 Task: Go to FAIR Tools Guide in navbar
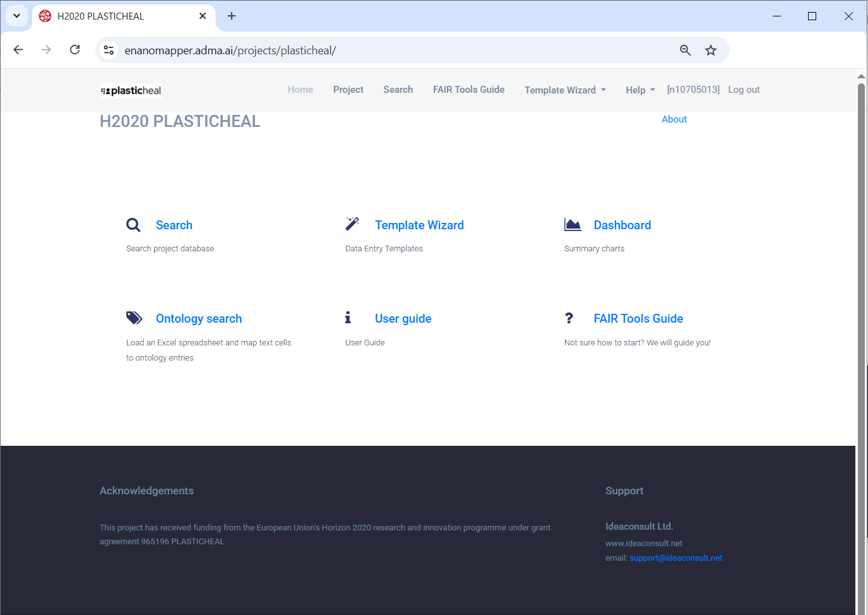pos(468,90)
